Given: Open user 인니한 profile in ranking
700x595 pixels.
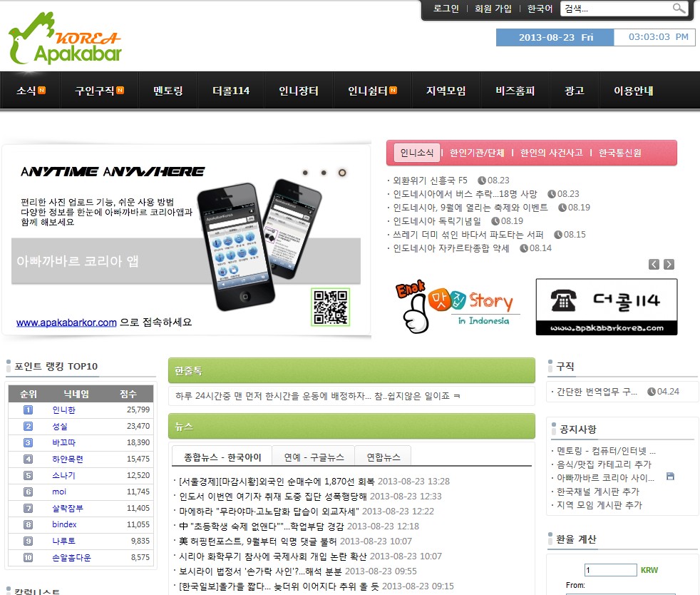Looking at the screenshot, I should 64,410.
